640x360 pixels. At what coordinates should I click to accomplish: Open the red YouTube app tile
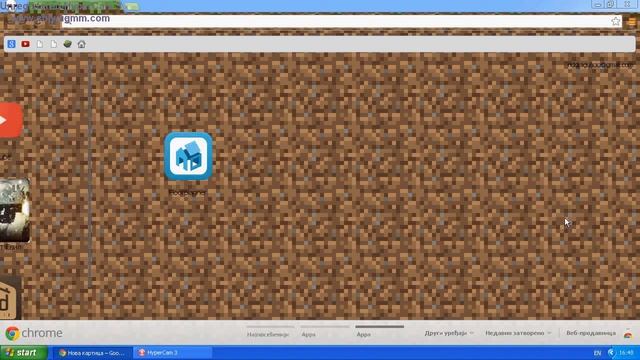(x=11, y=120)
